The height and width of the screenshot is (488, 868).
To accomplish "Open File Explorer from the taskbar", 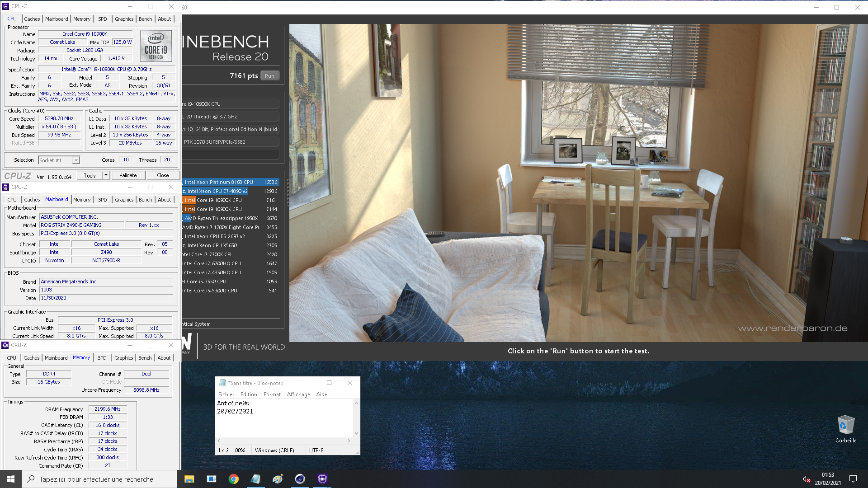I will [x=189, y=479].
